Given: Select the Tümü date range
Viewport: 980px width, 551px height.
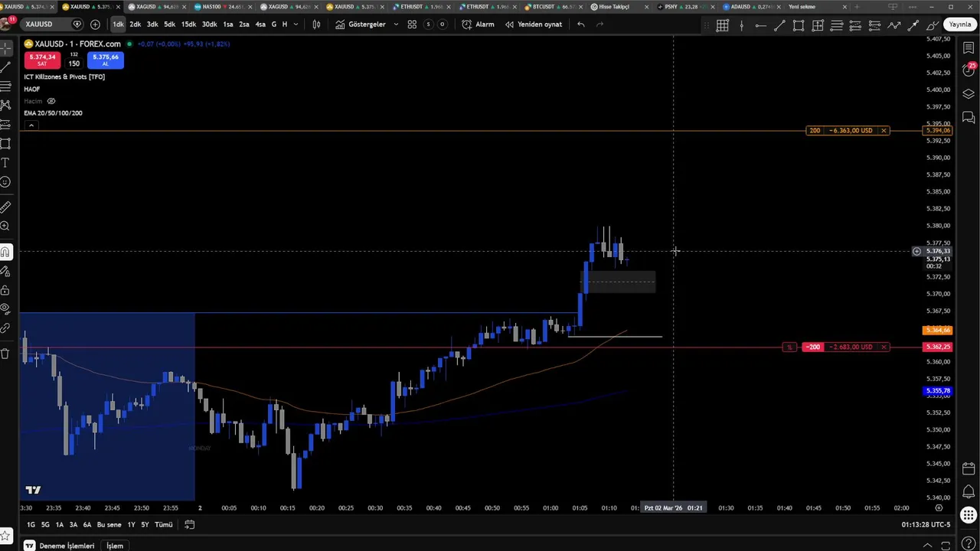Looking at the screenshot, I should pyautogui.click(x=164, y=524).
